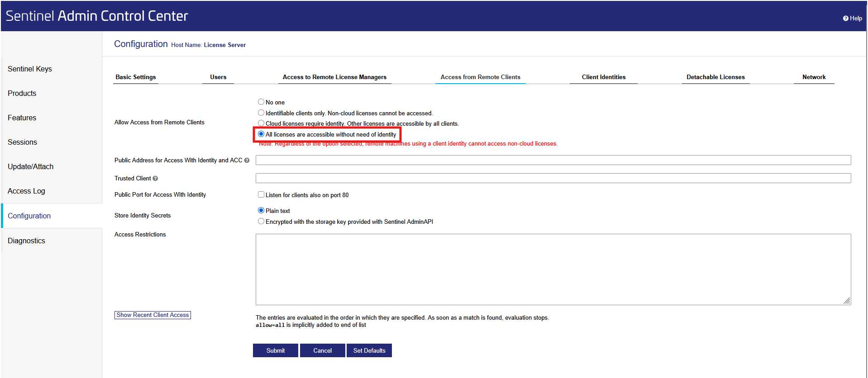
Task: Select 'Identifiable clients only' radio option
Action: [261, 113]
